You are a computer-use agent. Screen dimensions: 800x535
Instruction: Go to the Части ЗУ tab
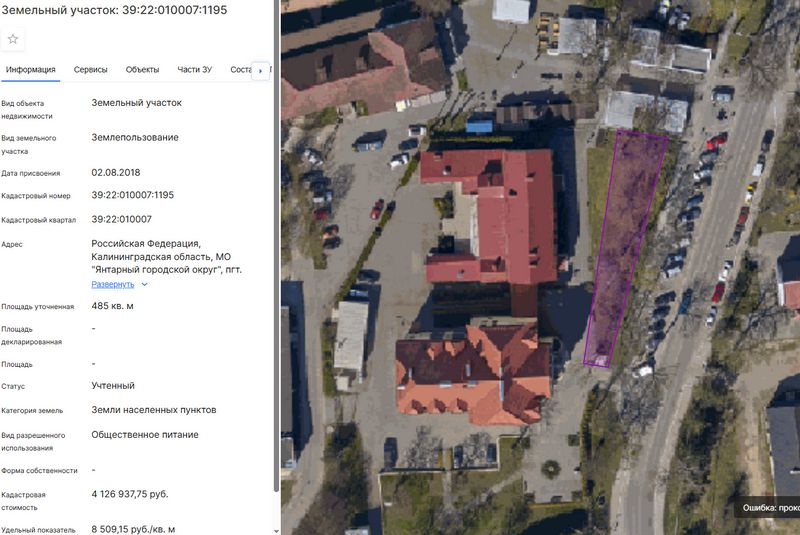pos(194,70)
